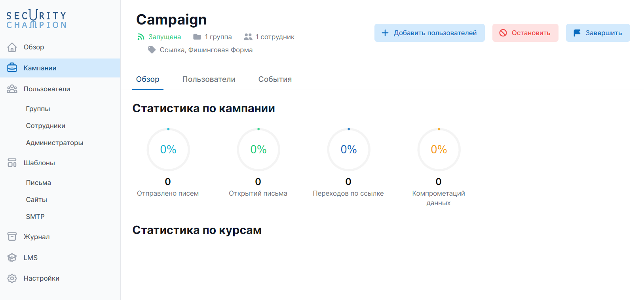The width and height of the screenshot is (644, 300).
Task: Click the ban icon in Остановить
Action: (503, 33)
